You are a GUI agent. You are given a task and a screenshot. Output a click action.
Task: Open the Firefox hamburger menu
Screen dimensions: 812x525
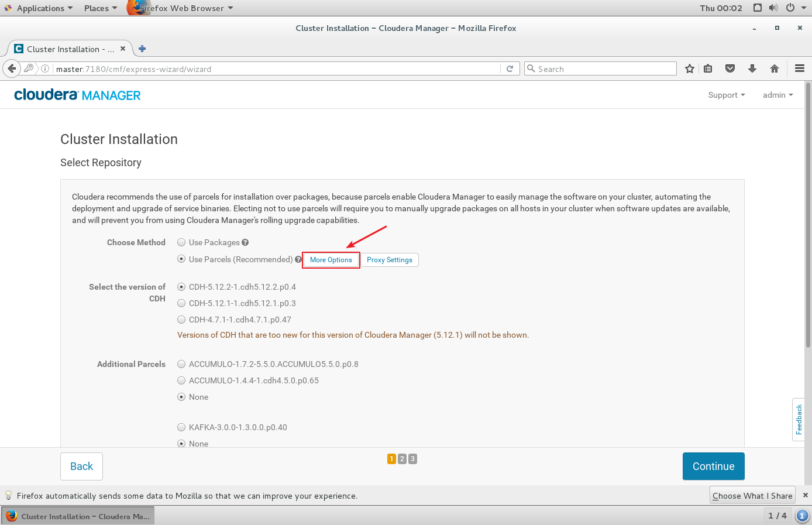click(x=800, y=68)
